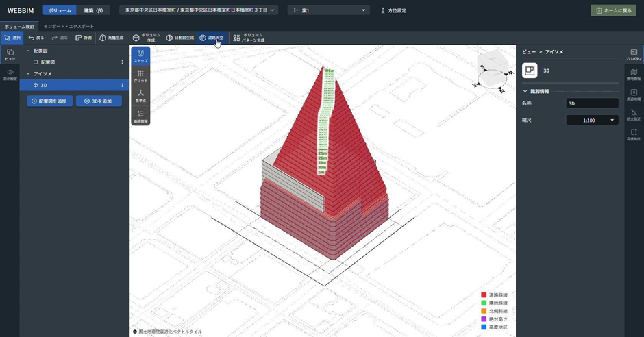Show 面積情報 area information
644x337 pixels.
pos(140,116)
